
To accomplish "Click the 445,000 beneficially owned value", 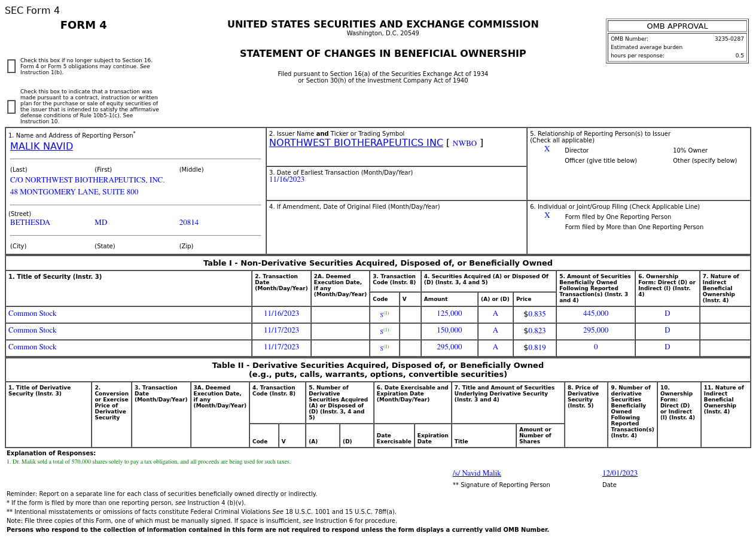I will pyautogui.click(x=596, y=313).
